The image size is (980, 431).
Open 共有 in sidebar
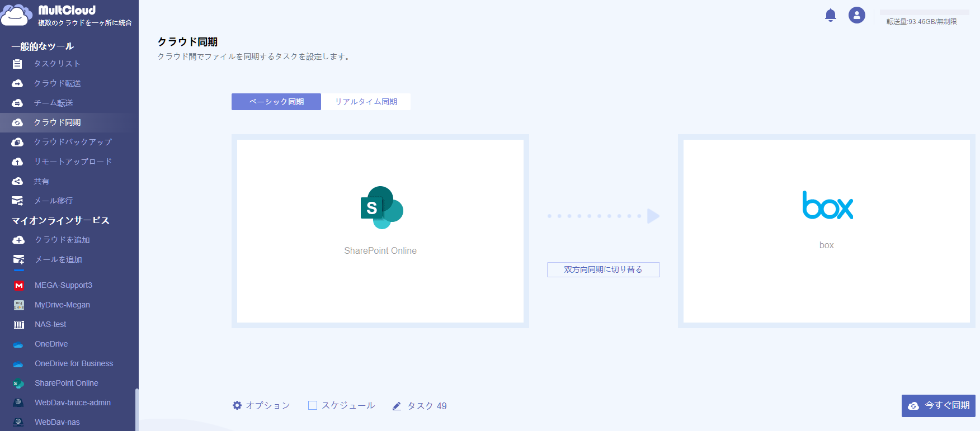point(41,181)
